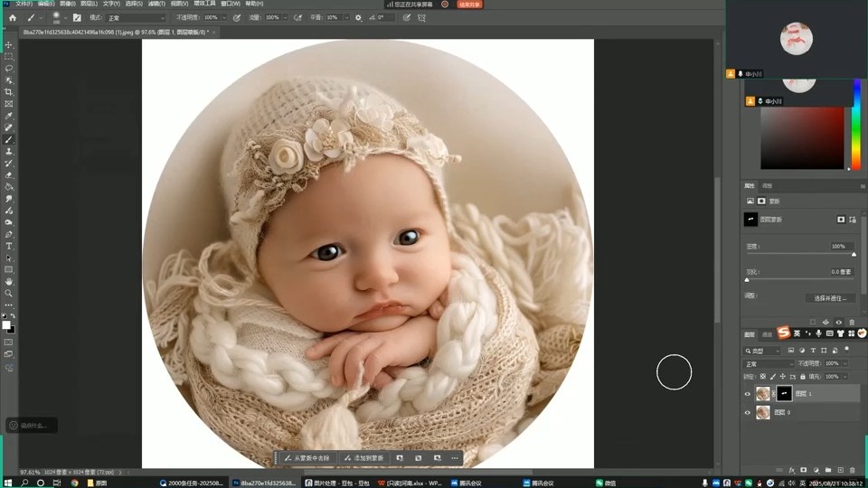Click Add layer style fx icon

point(792,470)
